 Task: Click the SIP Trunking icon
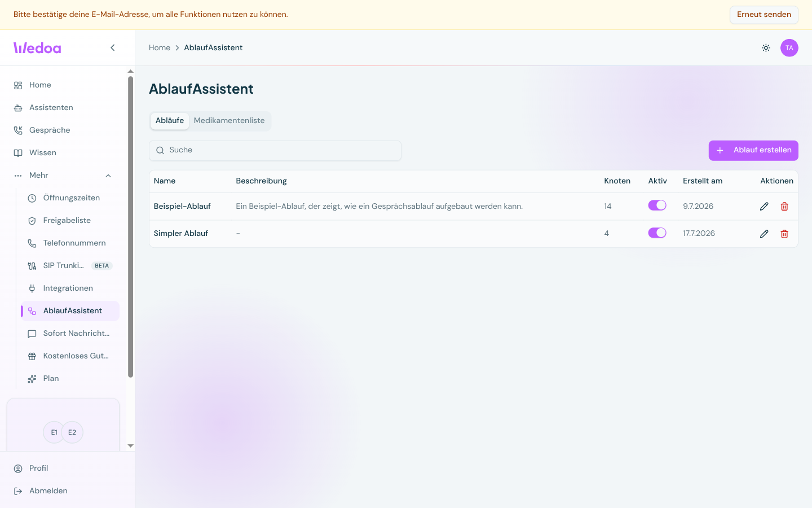click(32, 266)
